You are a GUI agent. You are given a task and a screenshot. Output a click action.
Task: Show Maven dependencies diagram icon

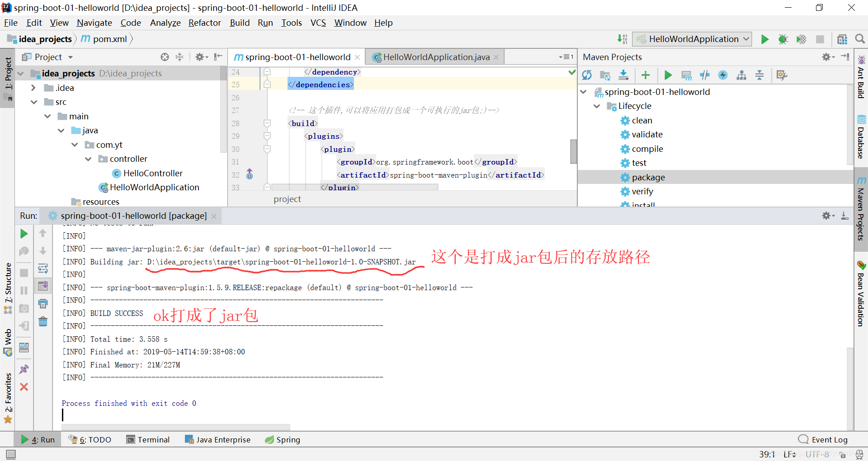coord(741,75)
